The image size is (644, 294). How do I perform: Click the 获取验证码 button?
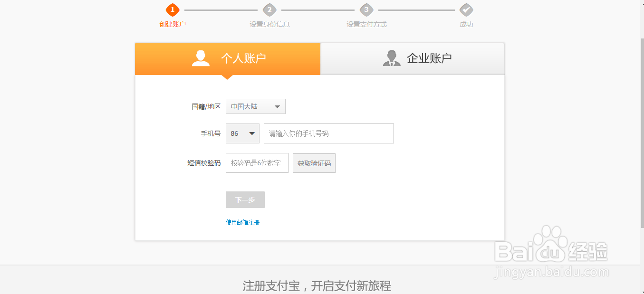click(x=314, y=163)
